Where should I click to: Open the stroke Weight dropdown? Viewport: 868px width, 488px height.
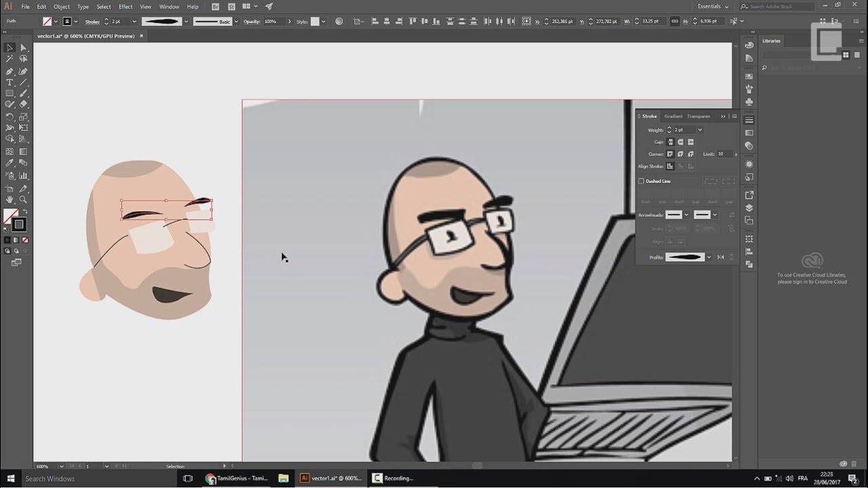pos(700,130)
